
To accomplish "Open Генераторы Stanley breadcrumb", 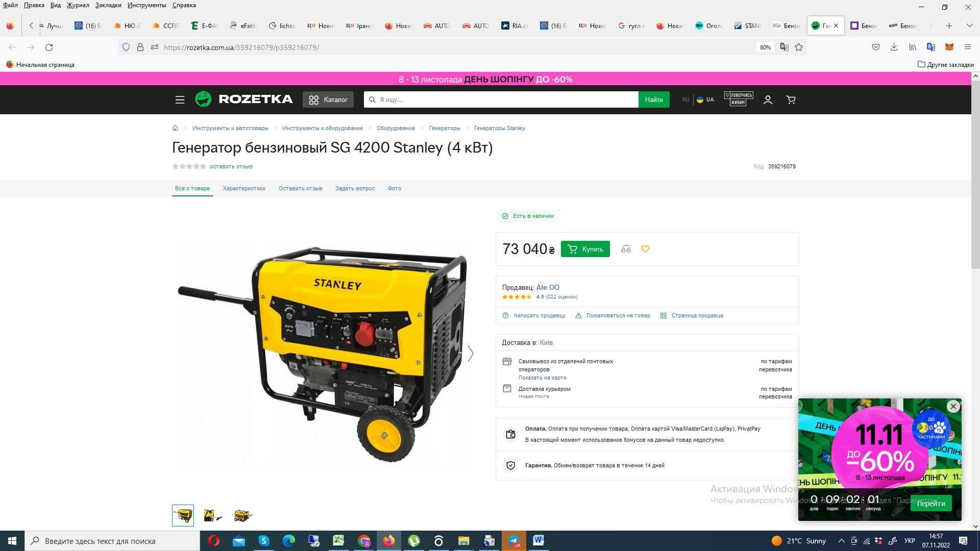I will (x=499, y=128).
